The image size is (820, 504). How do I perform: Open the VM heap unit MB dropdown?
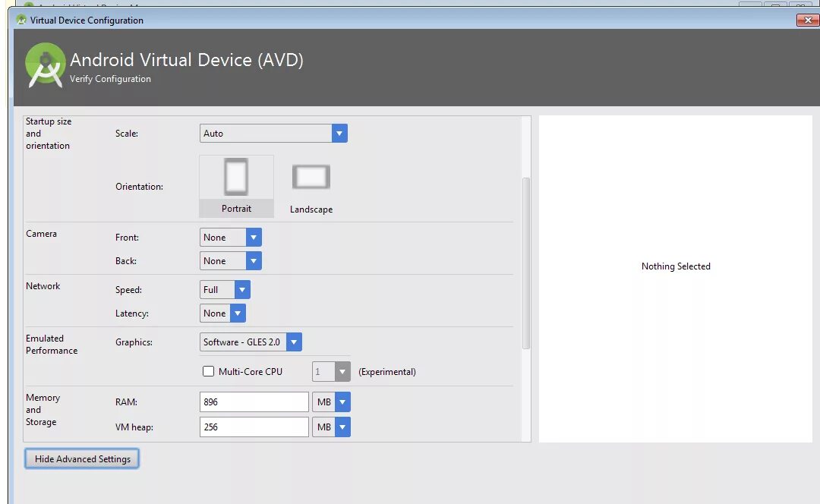click(332, 427)
